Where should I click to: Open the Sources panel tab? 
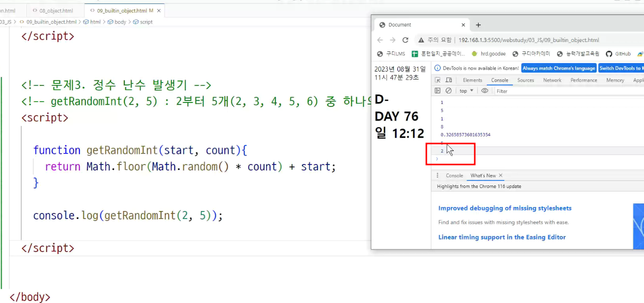[526, 80]
